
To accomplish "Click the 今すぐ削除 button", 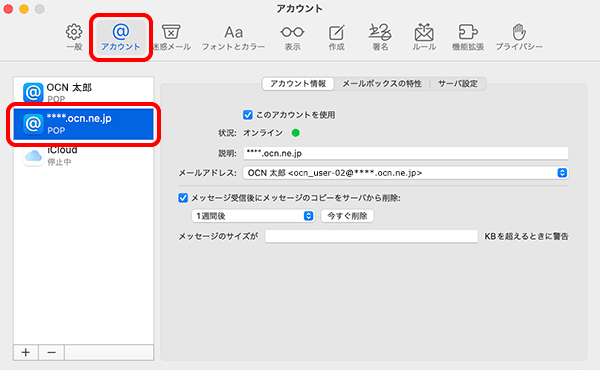I will [x=347, y=216].
